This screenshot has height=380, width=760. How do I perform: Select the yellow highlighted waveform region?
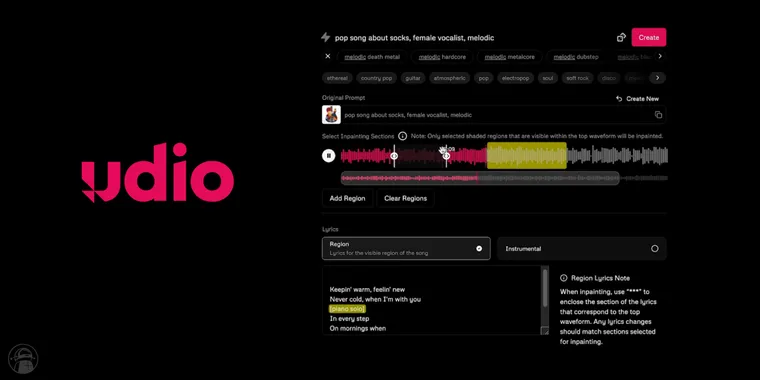[x=527, y=156]
